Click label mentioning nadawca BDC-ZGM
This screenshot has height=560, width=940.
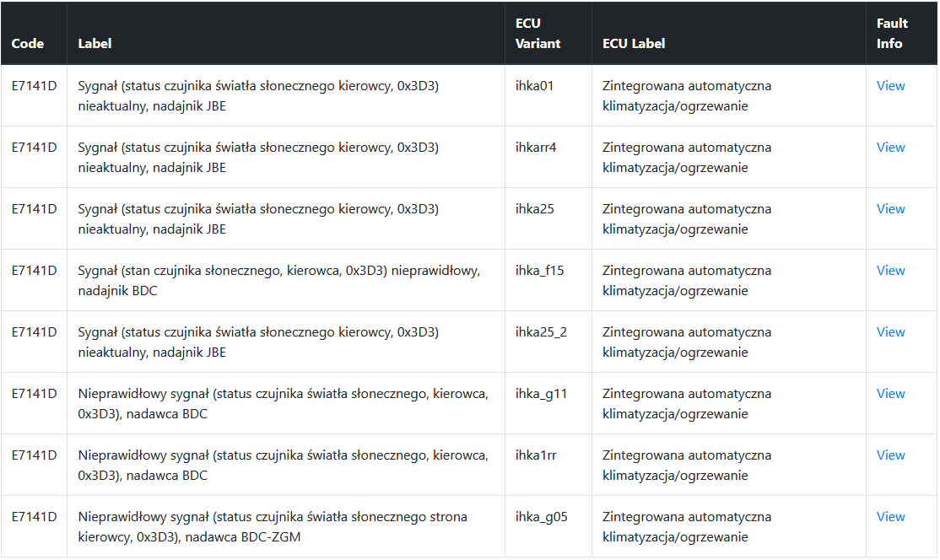click(x=273, y=527)
